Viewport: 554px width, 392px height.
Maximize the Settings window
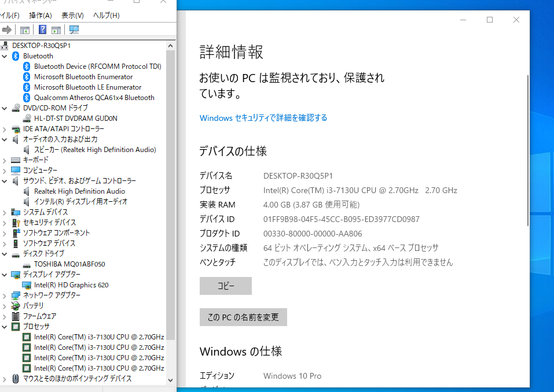tap(490, 20)
